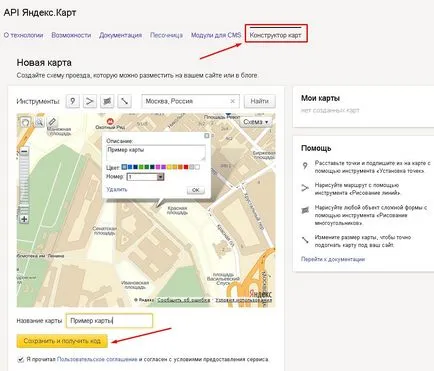434x371 pixels.
Task: Click Сохранить и получить код button
Action: [x=62, y=341]
